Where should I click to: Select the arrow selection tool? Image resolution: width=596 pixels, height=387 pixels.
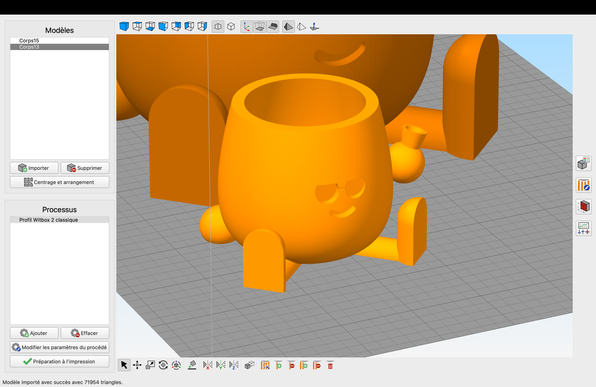124,365
